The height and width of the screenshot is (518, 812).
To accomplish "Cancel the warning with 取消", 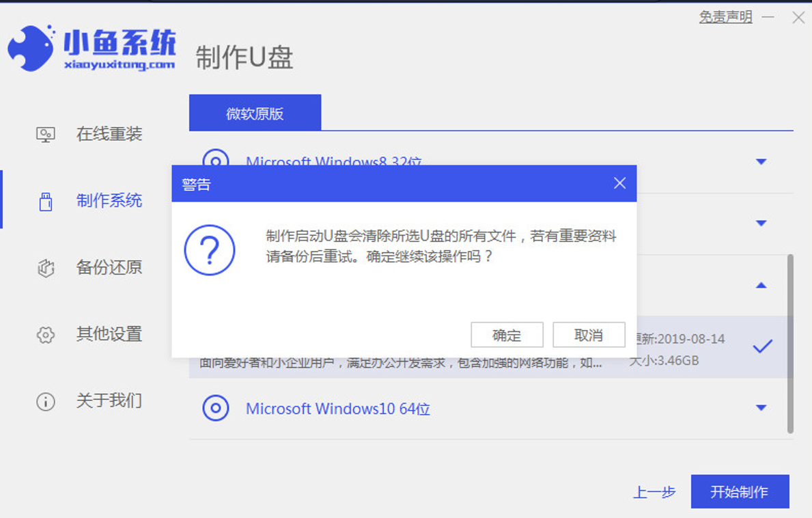I will pyautogui.click(x=589, y=335).
